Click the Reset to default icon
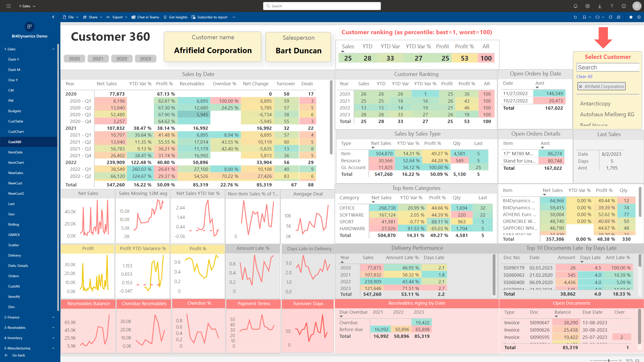The width and height of the screenshot is (644, 362). (575, 17)
